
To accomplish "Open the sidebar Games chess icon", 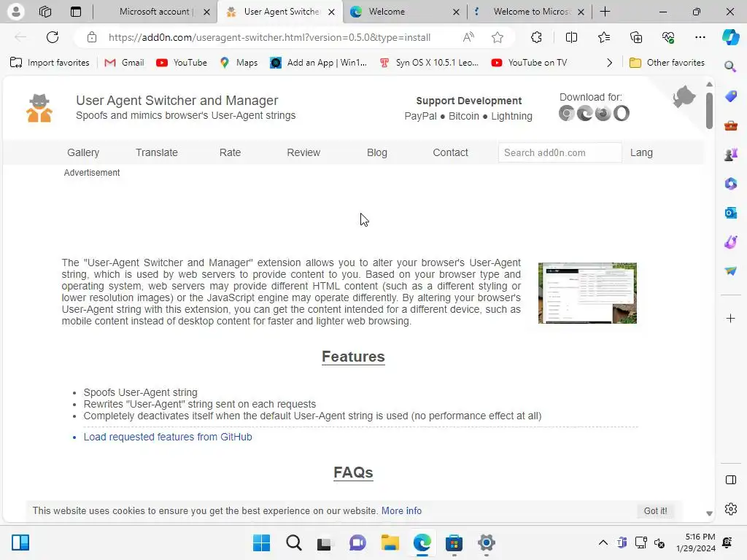I will 731,155.
